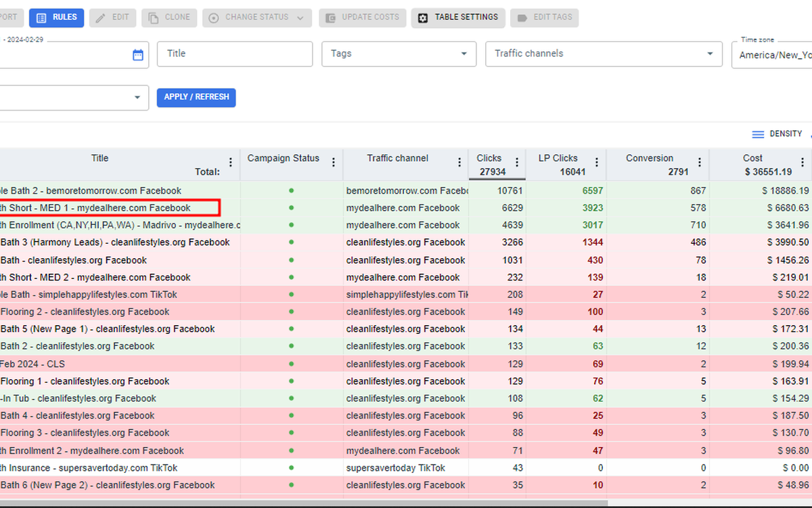812x508 pixels.
Task: Click status dot of Insurance supersavertoday row
Action: coord(292,468)
